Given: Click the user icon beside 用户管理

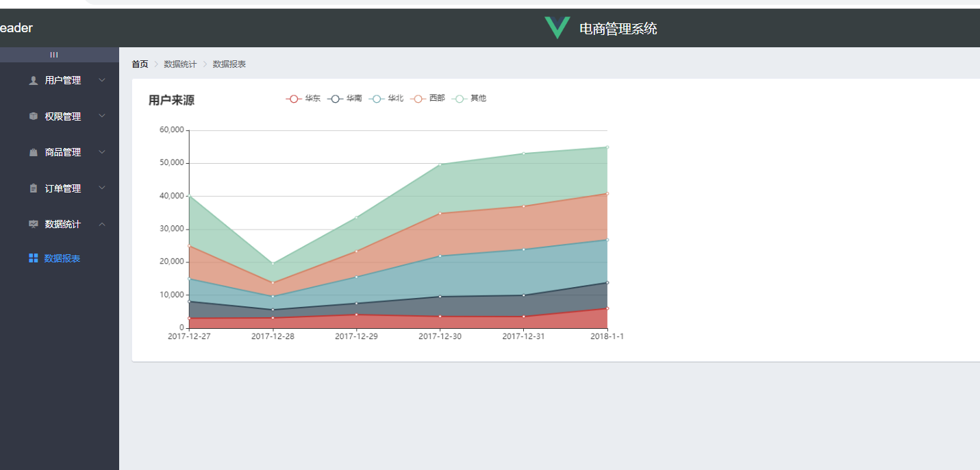Looking at the screenshot, I should (x=34, y=80).
